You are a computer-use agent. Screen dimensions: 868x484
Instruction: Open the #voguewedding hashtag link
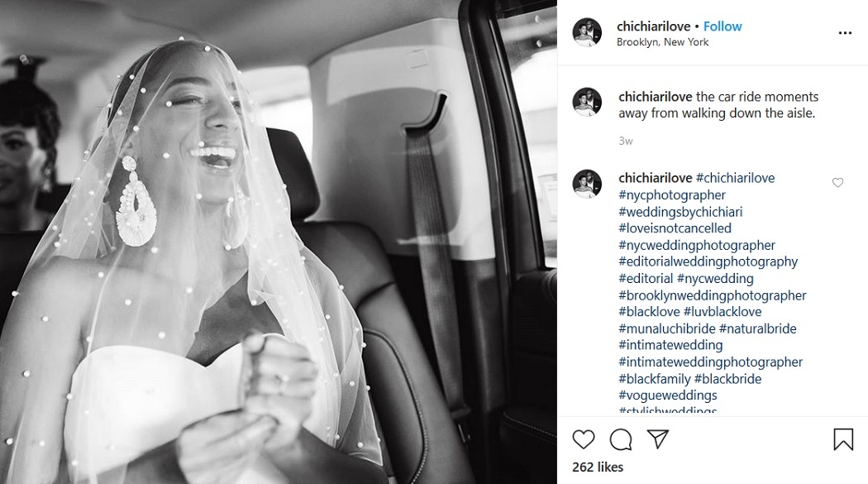(x=668, y=395)
